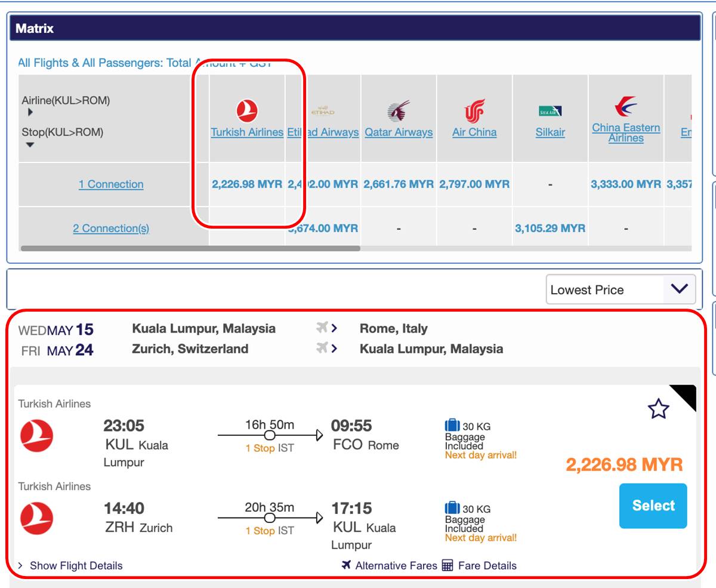Click the 17:15 KUL arrival time
The height and width of the screenshot is (588, 716).
click(x=351, y=508)
